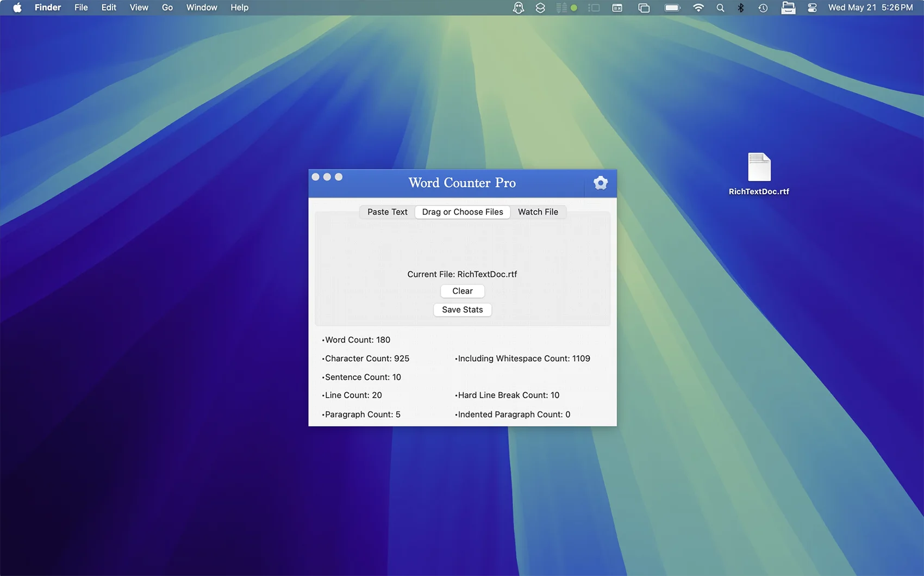Open Spotlight search

tap(720, 8)
